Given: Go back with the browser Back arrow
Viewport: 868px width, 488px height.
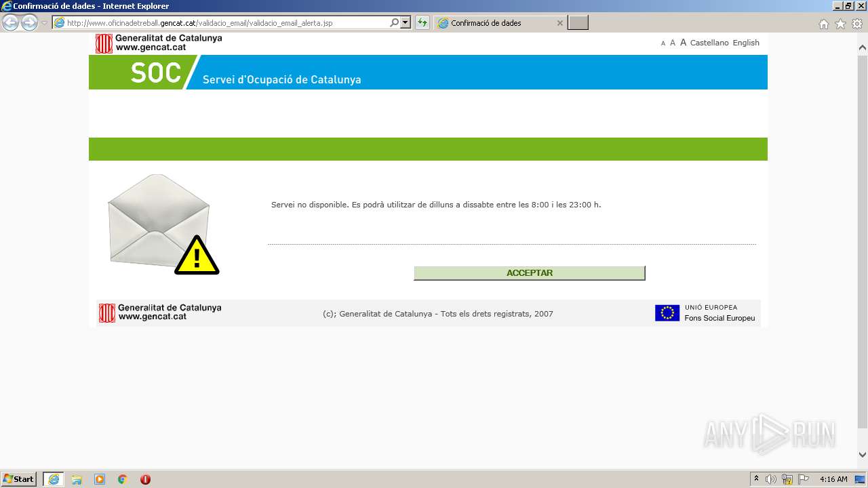Looking at the screenshot, I should pos(11,23).
